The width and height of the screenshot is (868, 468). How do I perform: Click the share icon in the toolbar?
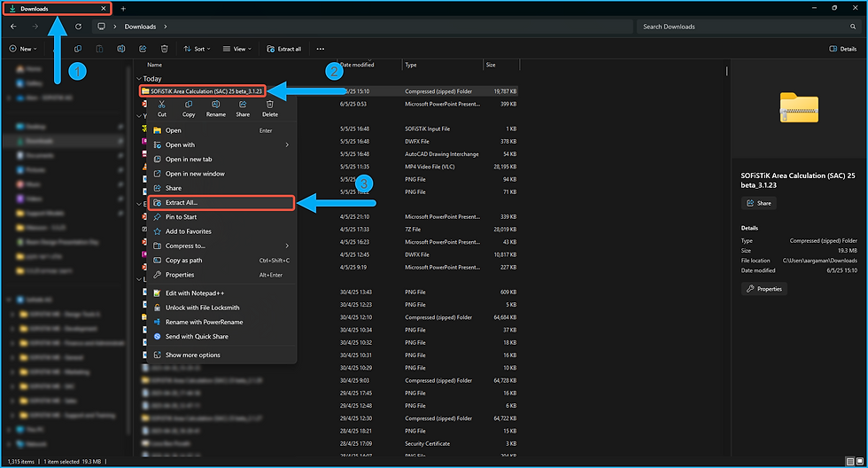pyautogui.click(x=143, y=49)
